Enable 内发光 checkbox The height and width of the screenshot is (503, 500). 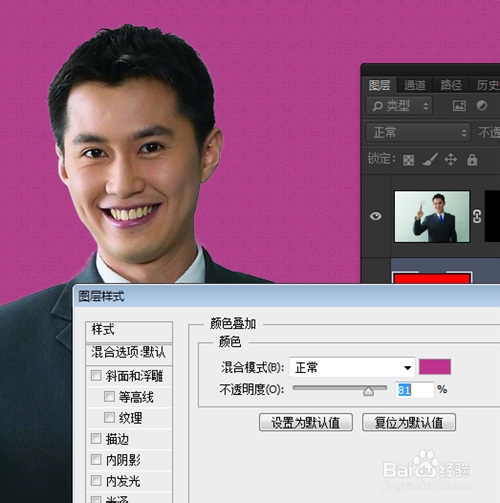coord(96,481)
